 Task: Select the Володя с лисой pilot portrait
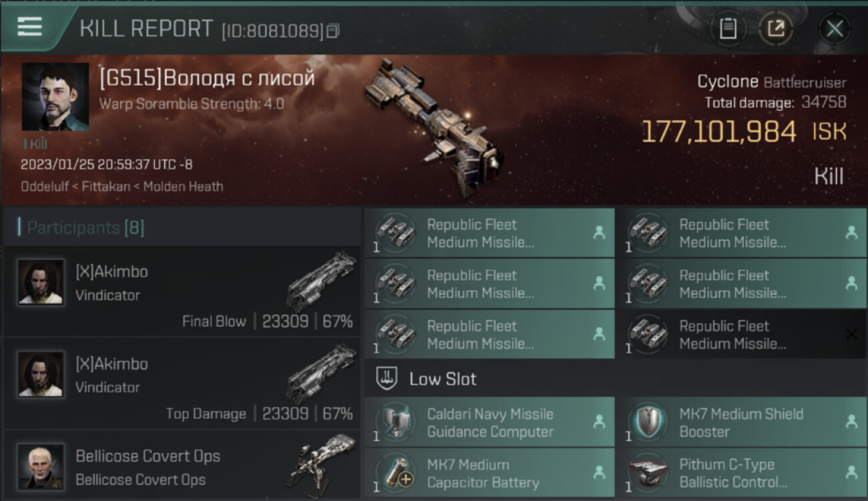[x=55, y=96]
